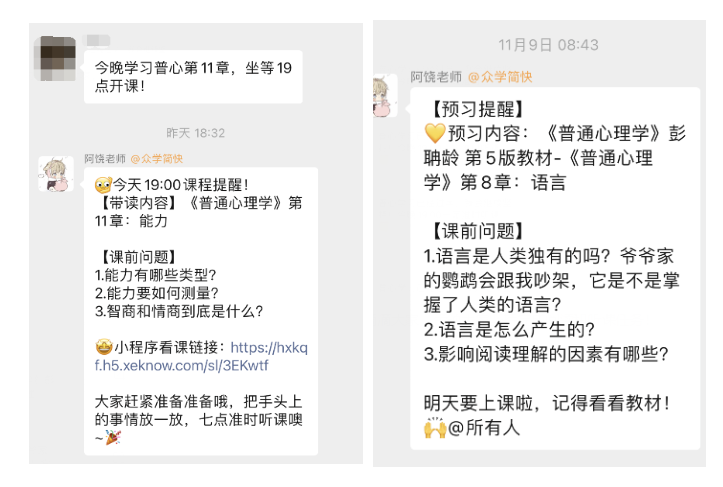
Task: Click the blurred sender name above first message
Action: (97, 41)
